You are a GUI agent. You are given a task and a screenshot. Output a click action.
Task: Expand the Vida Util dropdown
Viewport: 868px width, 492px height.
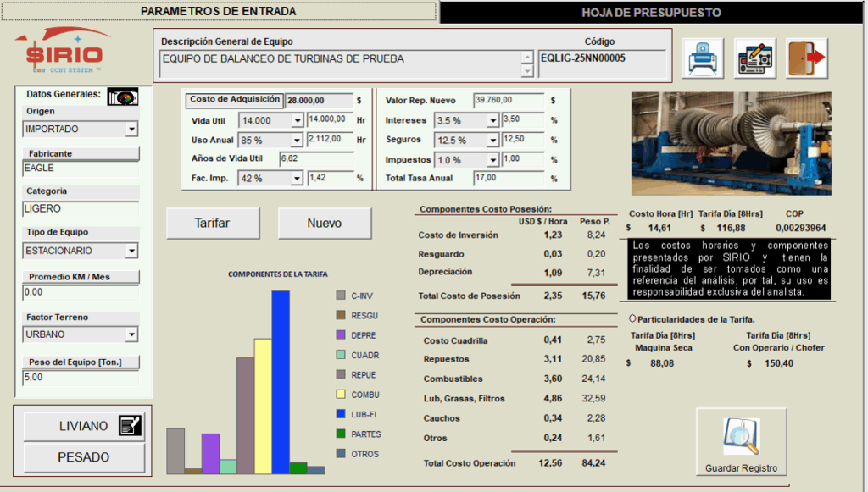(x=297, y=121)
